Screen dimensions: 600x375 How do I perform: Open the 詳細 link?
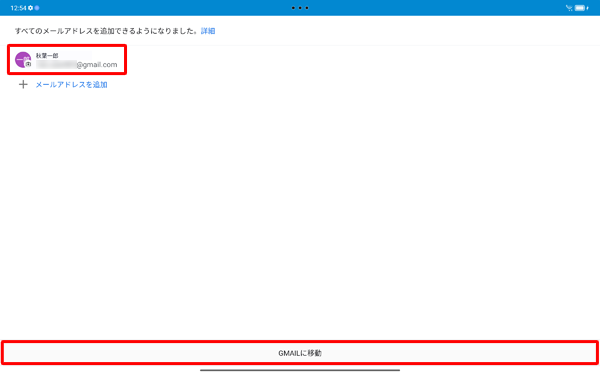tap(208, 31)
